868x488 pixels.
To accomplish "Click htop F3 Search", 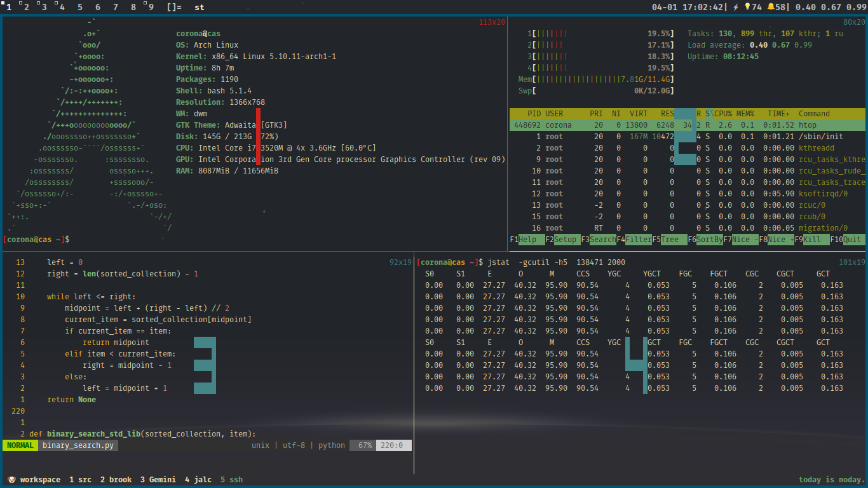I will coord(598,240).
